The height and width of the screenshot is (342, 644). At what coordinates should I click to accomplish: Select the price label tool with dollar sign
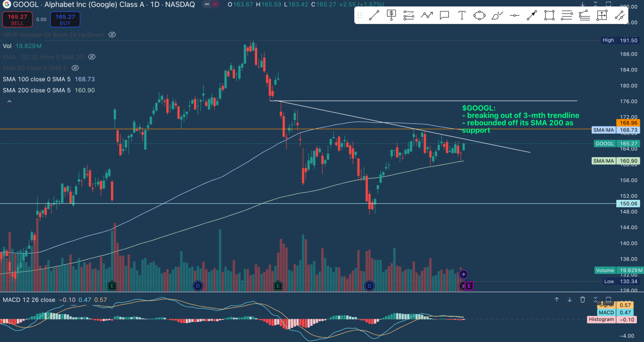391,16
